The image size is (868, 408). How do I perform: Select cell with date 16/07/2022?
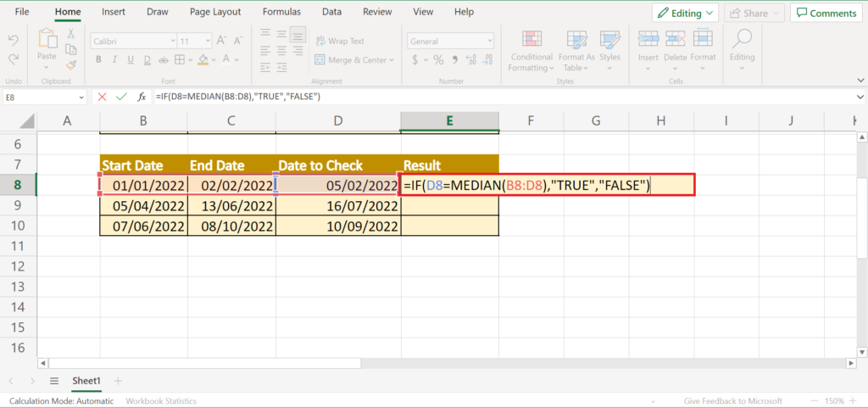coord(339,206)
